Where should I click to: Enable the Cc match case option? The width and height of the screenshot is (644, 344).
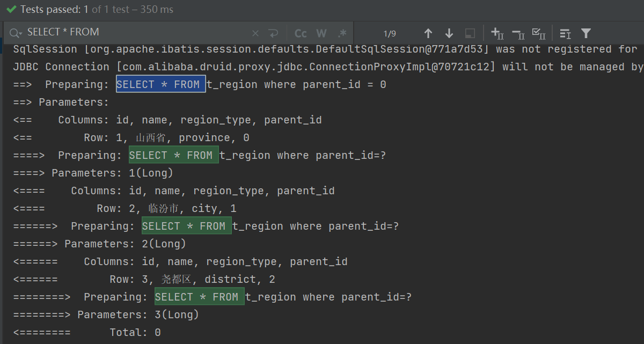[x=301, y=33]
